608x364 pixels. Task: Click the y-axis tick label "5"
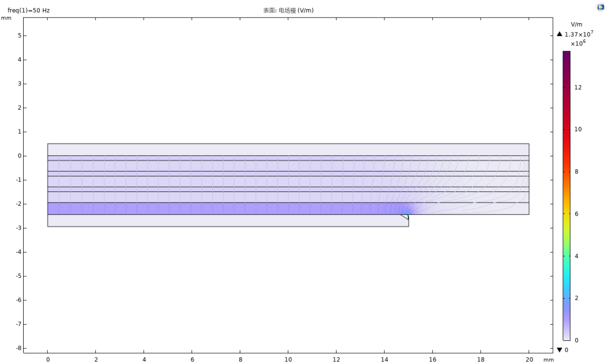19,35
